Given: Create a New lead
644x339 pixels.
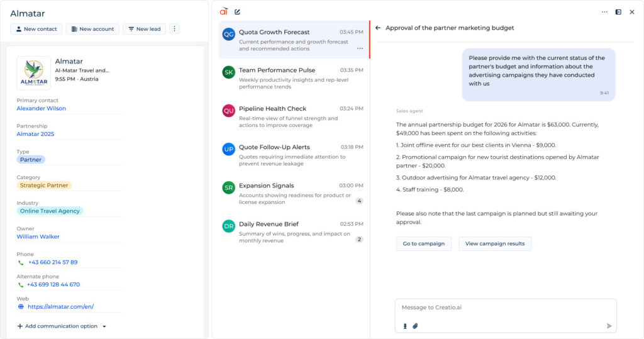Looking at the screenshot, I should (145, 29).
